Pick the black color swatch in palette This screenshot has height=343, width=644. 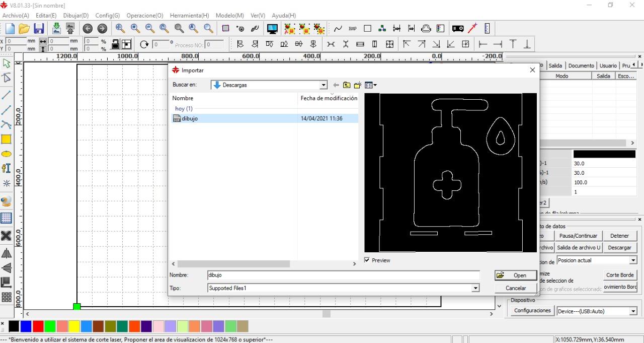click(14, 326)
